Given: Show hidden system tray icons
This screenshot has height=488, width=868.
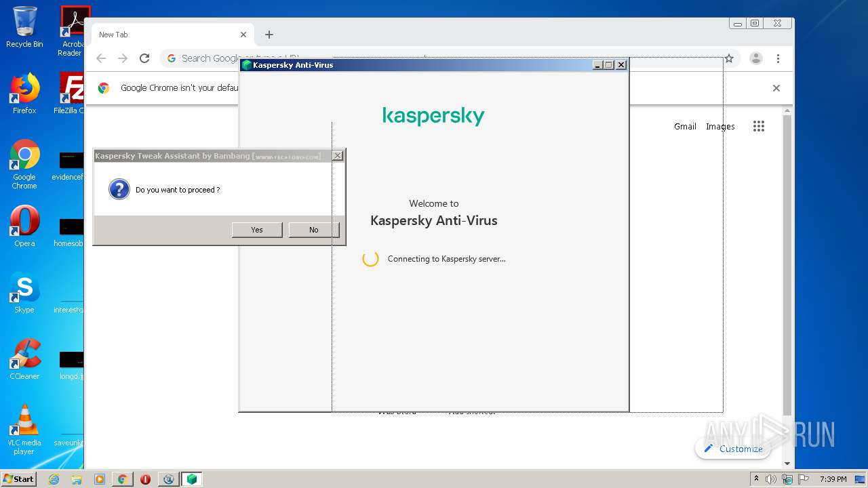Looking at the screenshot, I should (x=757, y=479).
